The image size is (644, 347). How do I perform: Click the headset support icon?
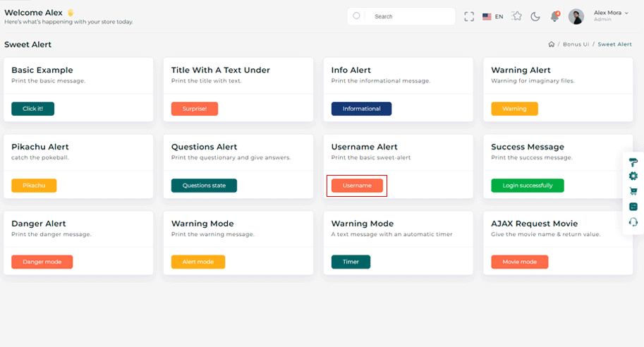(633, 221)
